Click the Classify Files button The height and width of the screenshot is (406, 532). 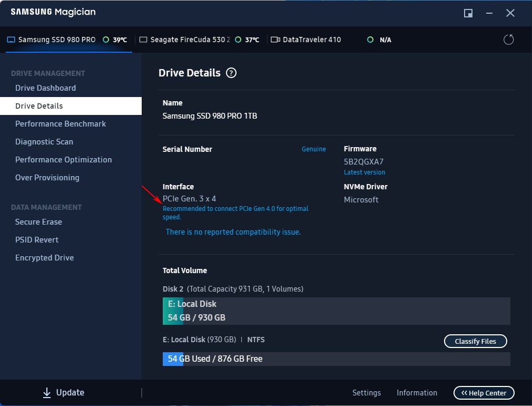coord(475,341)
